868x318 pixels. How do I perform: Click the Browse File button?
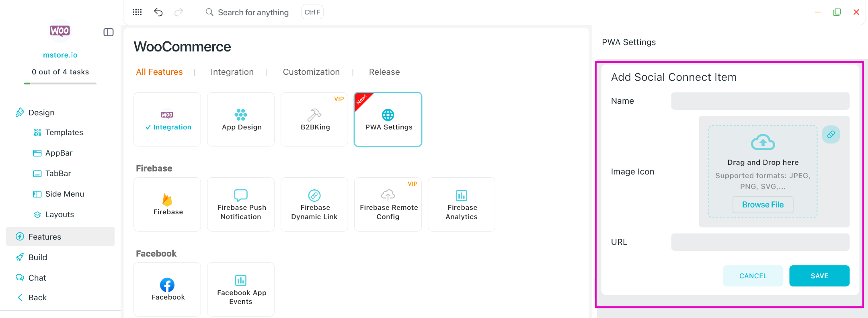point(763,205)
